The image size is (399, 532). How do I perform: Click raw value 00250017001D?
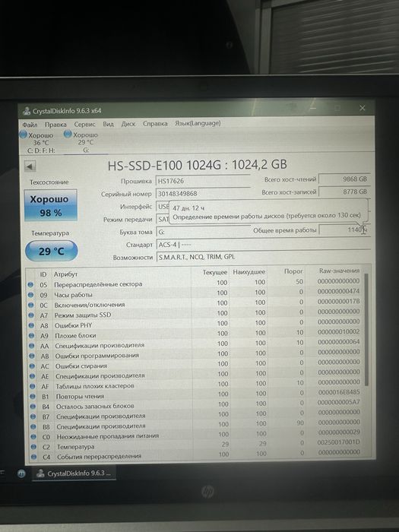[339, 442]
